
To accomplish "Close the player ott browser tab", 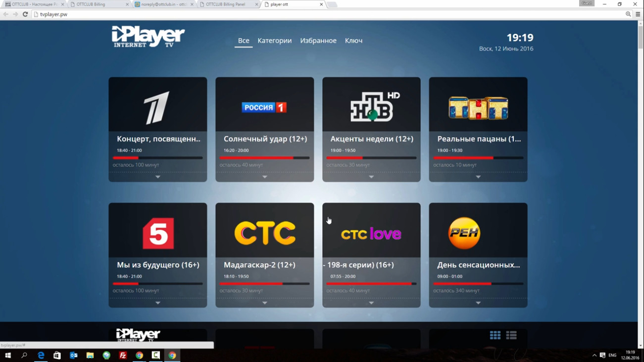I will click(x=321, y=4).
